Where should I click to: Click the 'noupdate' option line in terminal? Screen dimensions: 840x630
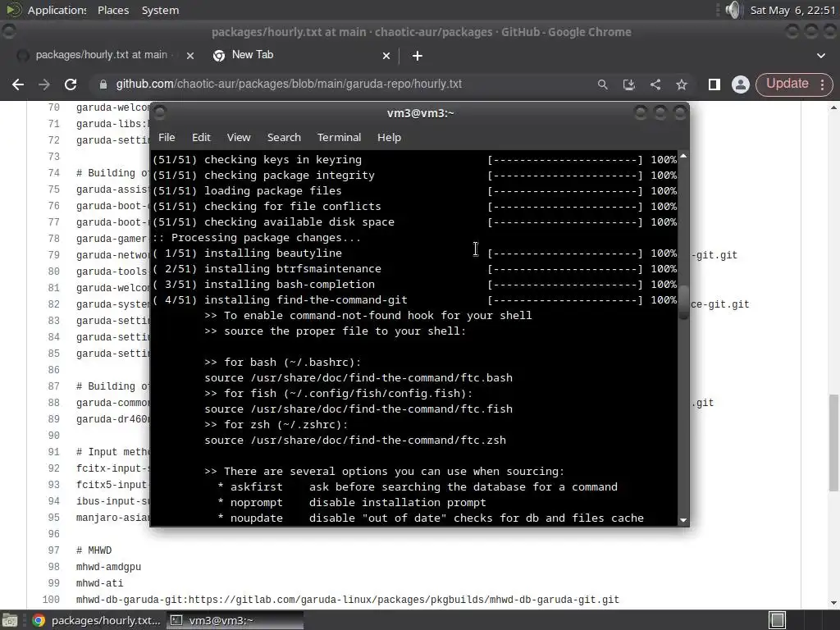pyautogui.click(x=430, y=518)
